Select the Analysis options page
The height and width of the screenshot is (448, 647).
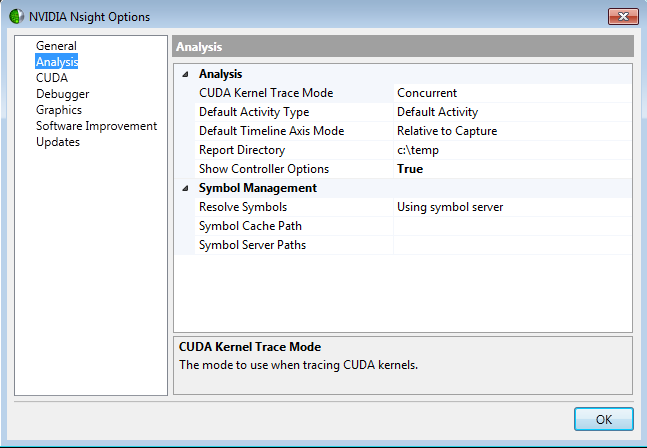[57, 62]
